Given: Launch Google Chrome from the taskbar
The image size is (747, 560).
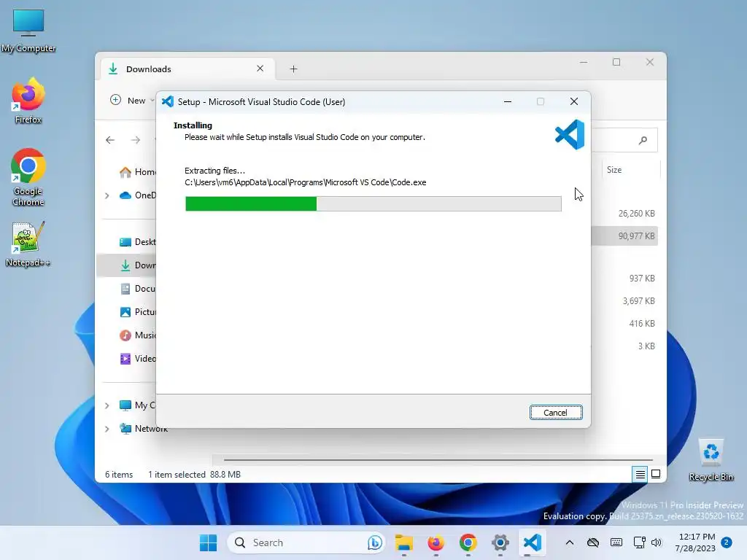Looking at the screenshot, I should (468, 542).
